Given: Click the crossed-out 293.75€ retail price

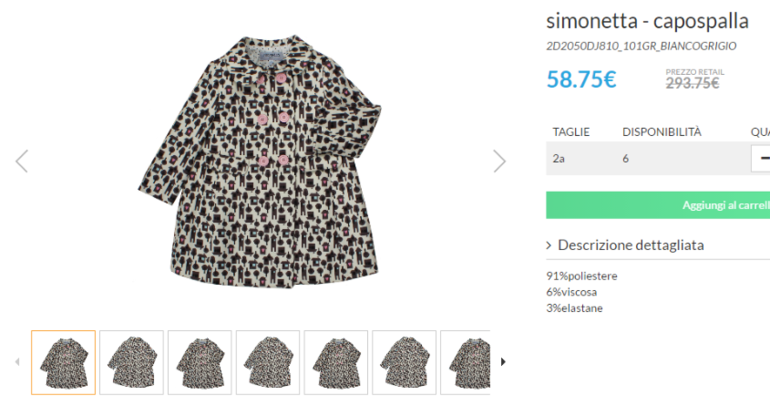Looking at the screenshot, I should pyautogui.click(x=692, y=83).
